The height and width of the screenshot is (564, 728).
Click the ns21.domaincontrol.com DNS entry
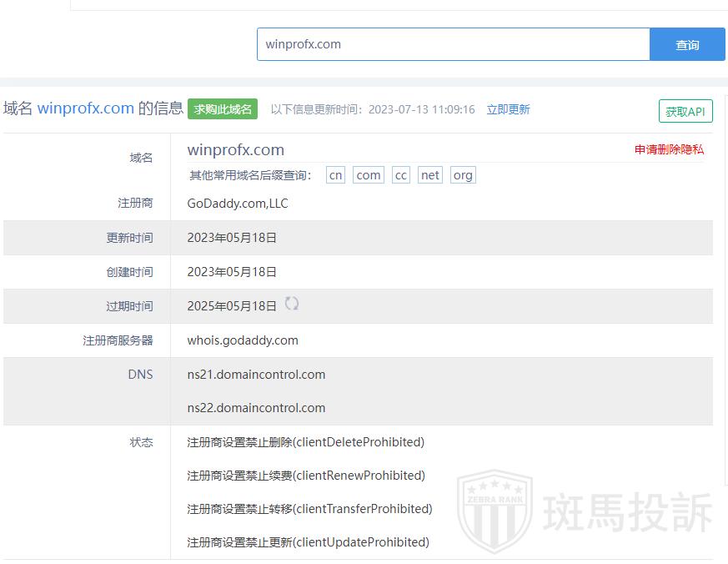256,375
